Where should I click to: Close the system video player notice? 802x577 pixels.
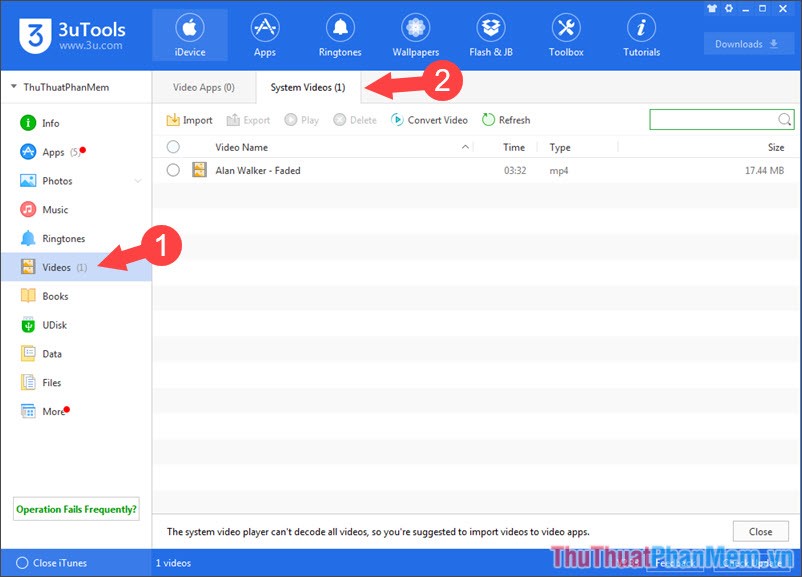tap(760, 532)
